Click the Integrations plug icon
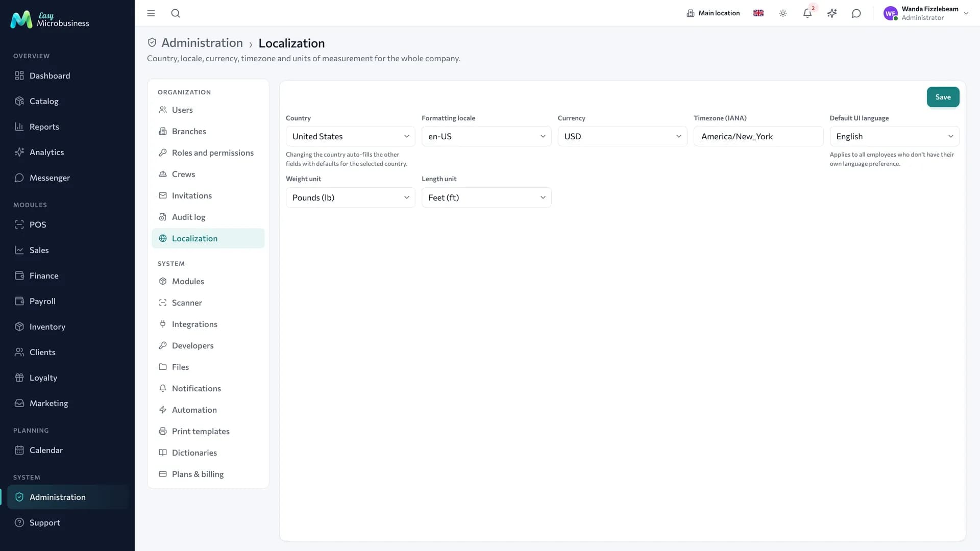This screenshot has height=551, width=980. click(163, 324)
